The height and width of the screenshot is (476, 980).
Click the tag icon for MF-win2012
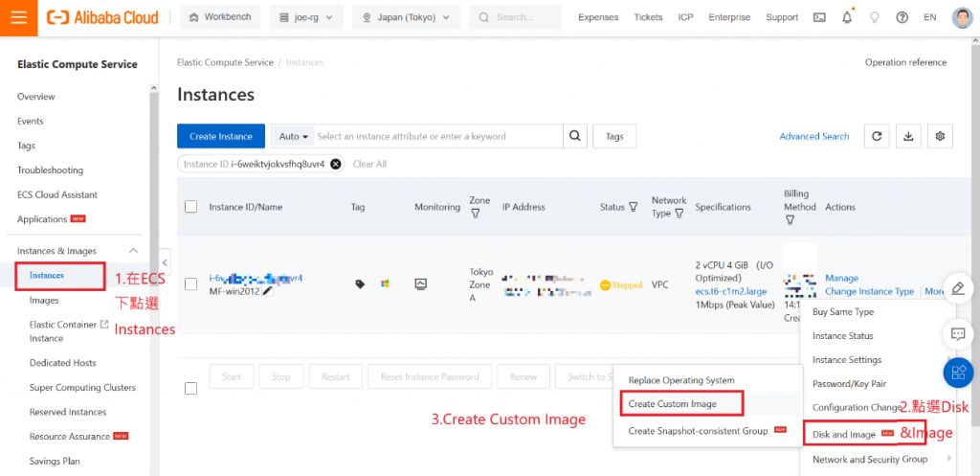click(360, 284)
